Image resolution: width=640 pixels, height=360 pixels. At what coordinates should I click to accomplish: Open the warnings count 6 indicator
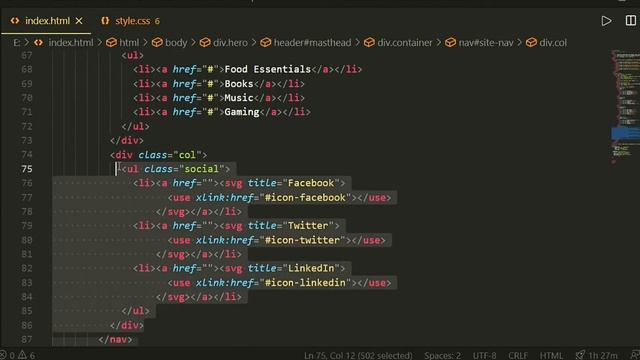pos(27,355)
